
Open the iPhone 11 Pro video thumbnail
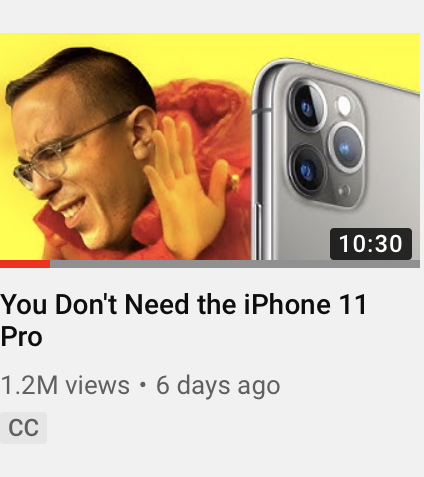210,147
